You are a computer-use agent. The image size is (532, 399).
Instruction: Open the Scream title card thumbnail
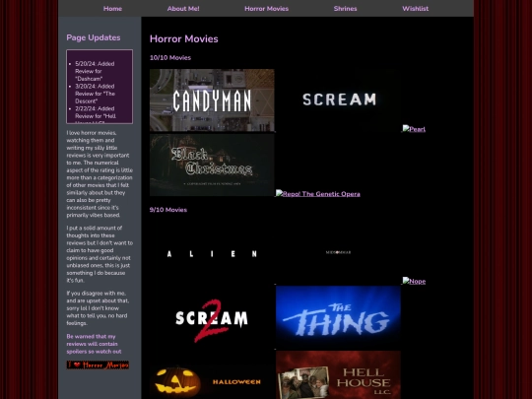click(338, 100)
